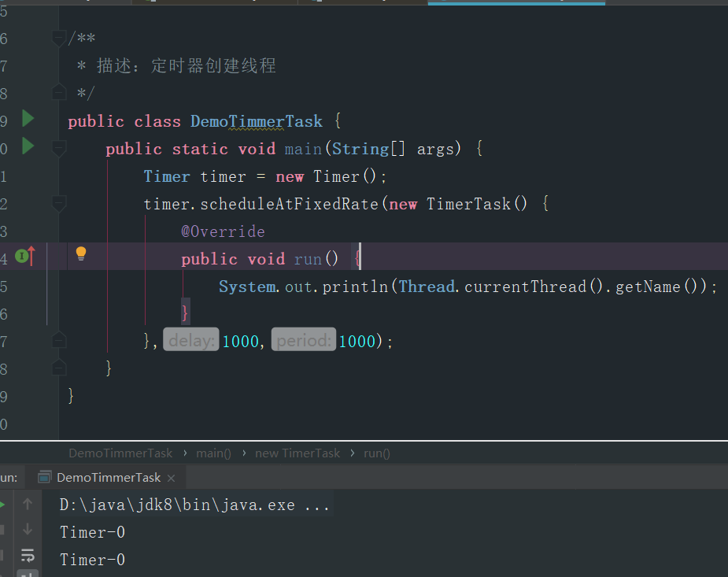Click the 'public void run()' declaration
Screen dimensions: 728x577
pyautogui.click(x=260, y=258)
